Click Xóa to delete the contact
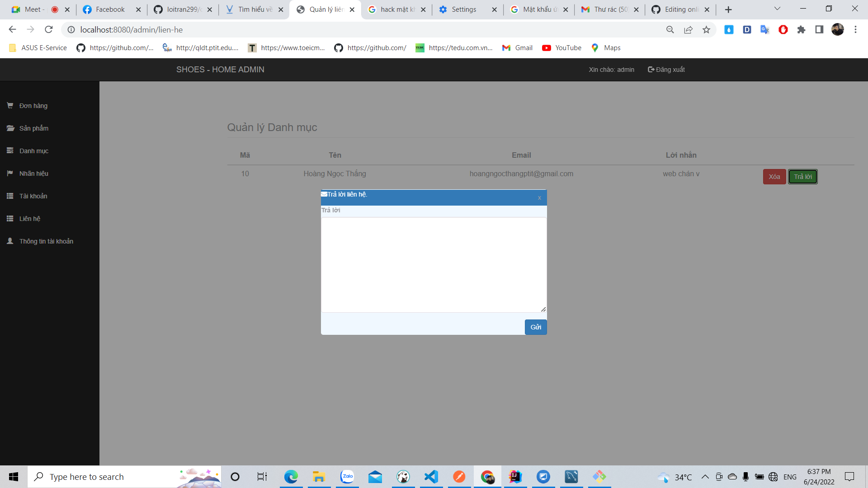The height and width of the screenshot is (488, 868). coord(774,177)
